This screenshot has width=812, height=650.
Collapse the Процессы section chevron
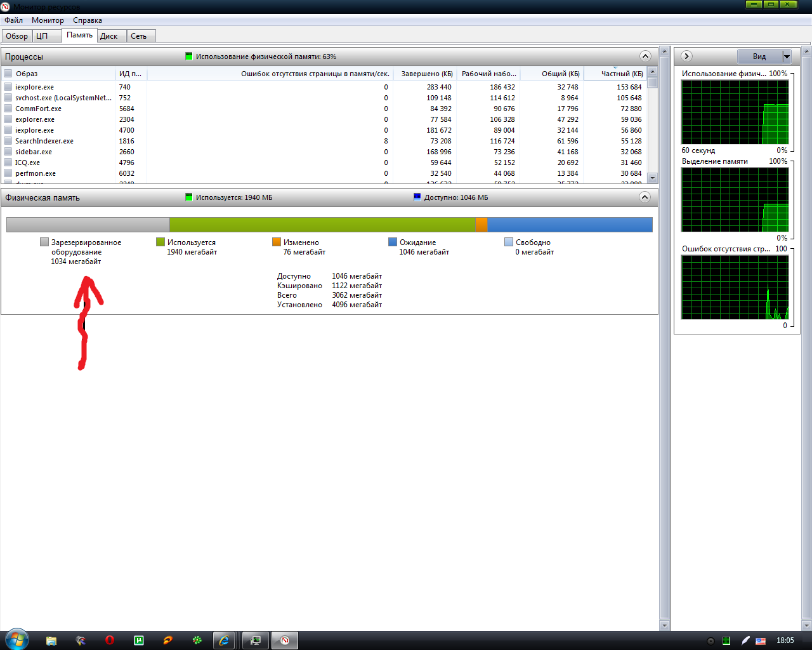[645, 56]
